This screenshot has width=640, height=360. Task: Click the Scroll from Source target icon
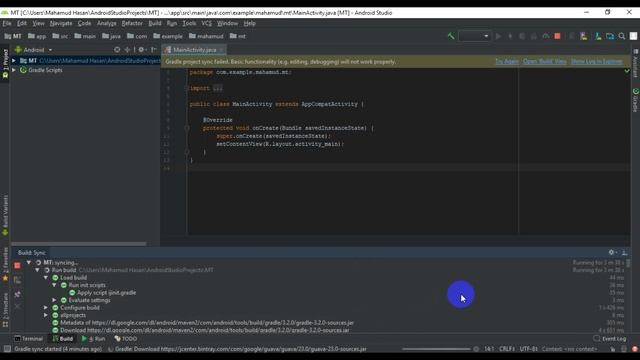tap(117, 50)
